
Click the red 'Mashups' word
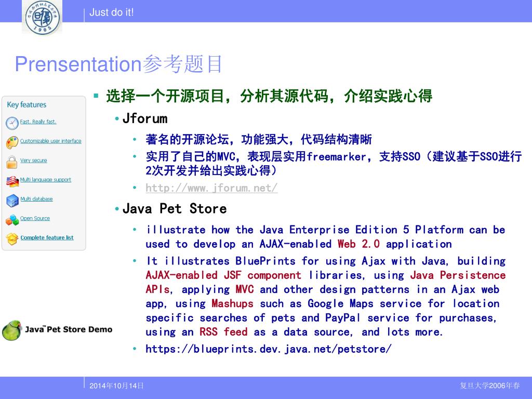point(232,303)
